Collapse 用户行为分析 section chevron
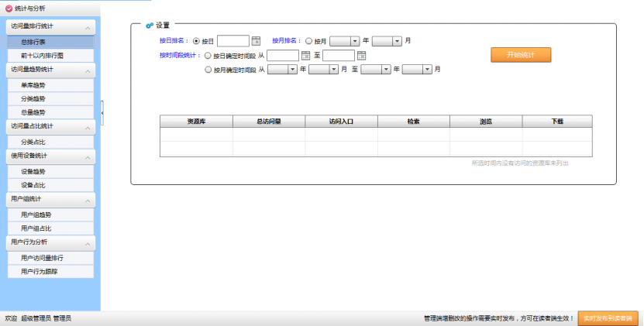 88,242
